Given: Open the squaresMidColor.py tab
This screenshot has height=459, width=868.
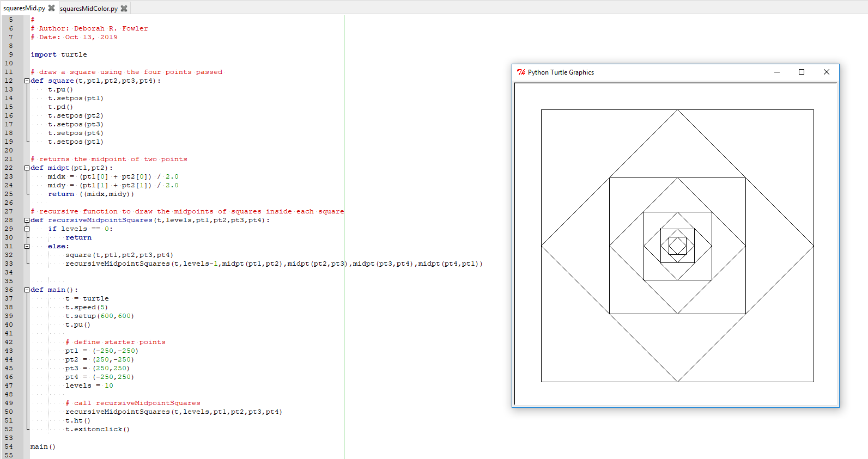Looking at the screenshot, I should coord(88,8).
